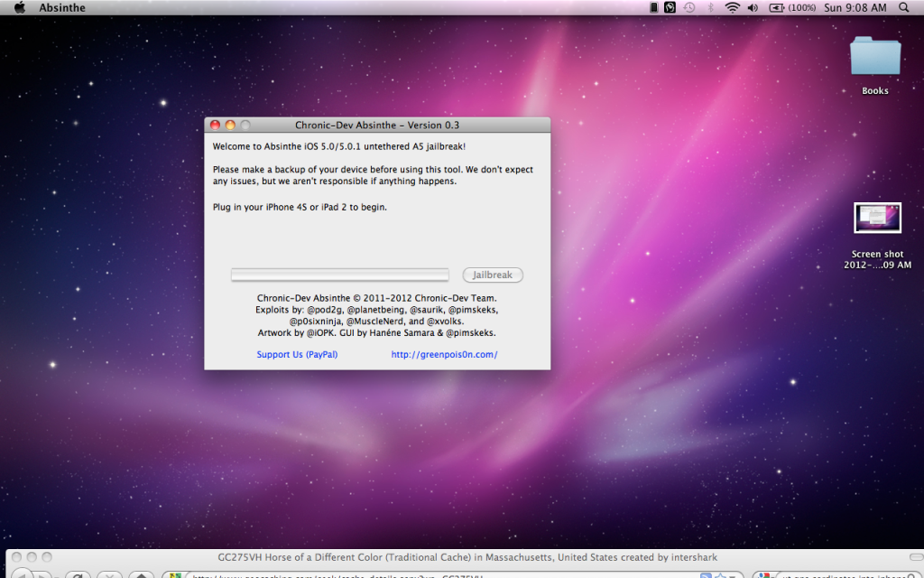Click the black square head icon in menu bar
Image resolution: width=924 pixels, height=578 pixels.
(x=670, y=7)
